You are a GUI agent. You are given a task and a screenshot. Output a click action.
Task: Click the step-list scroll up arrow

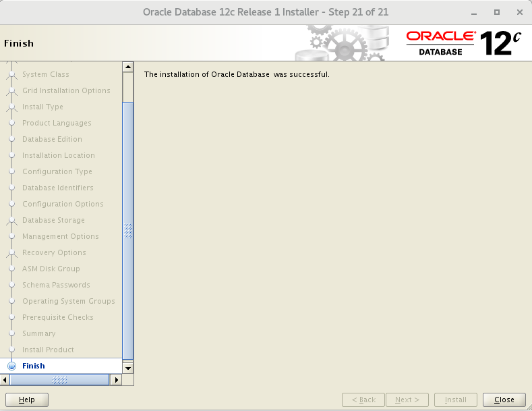128,67
